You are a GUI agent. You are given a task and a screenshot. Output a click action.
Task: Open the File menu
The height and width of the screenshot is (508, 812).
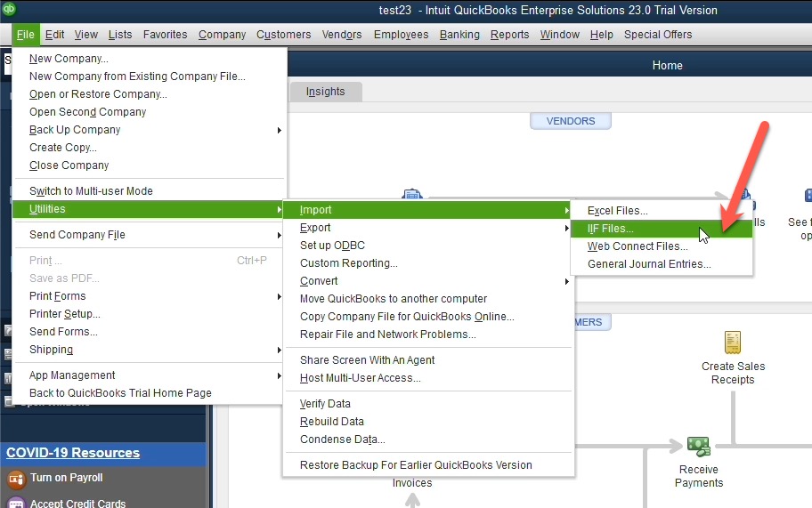[25, 35]
